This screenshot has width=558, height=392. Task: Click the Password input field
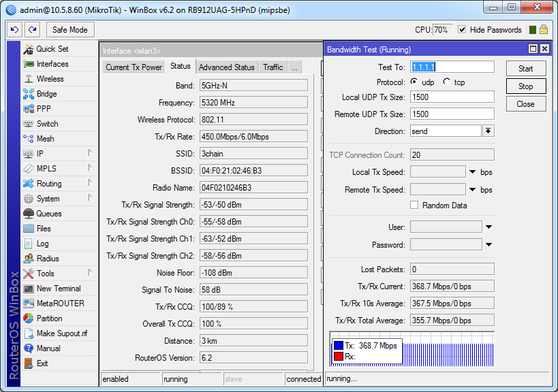[x=446, y=244]
